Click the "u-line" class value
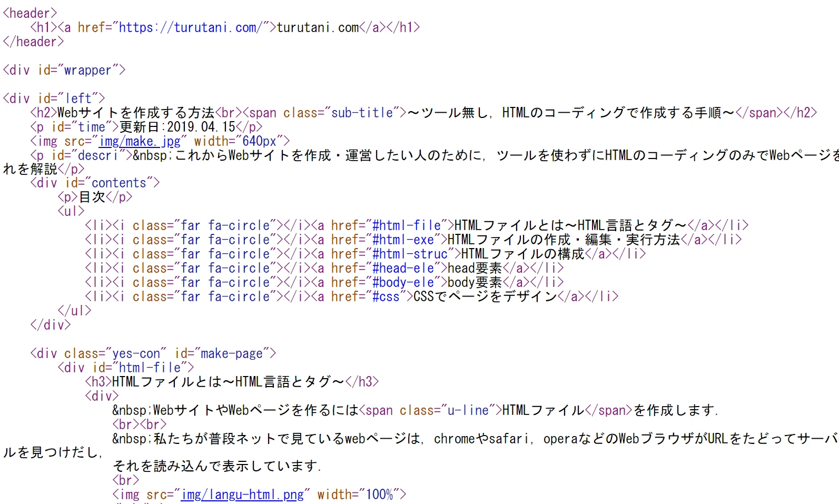 (468, 410)
